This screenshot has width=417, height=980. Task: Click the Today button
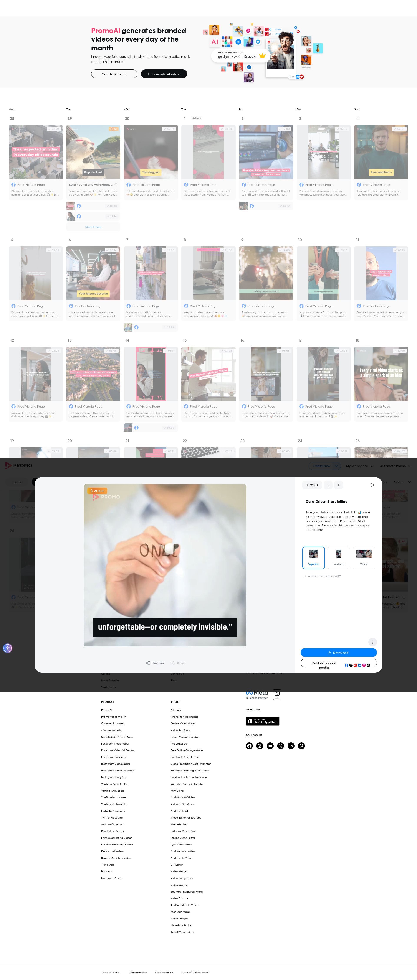pyautogui.click(x=16, y=482)
